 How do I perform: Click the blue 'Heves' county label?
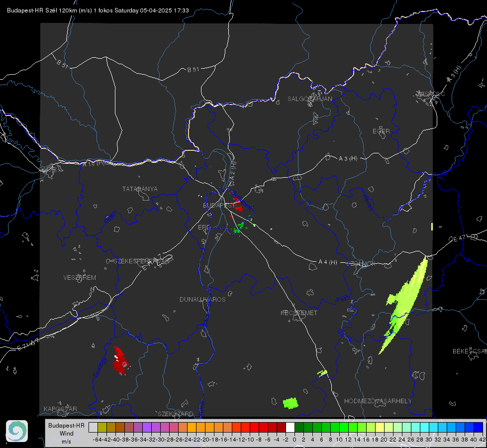click(x=368, y=202)
